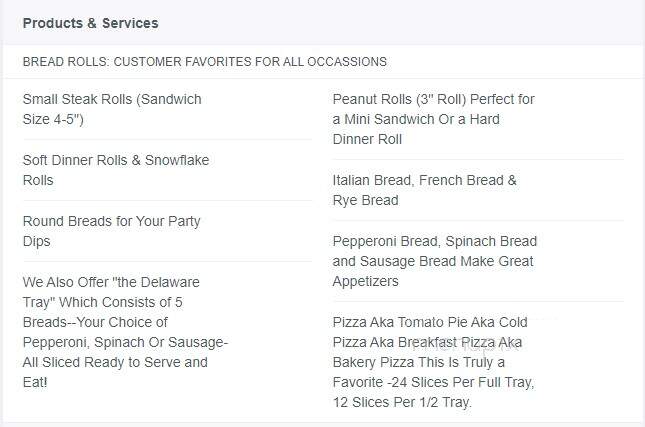Click the Small Steak Rolls item
Screen dimensions: 645x427
click(112, 109)
